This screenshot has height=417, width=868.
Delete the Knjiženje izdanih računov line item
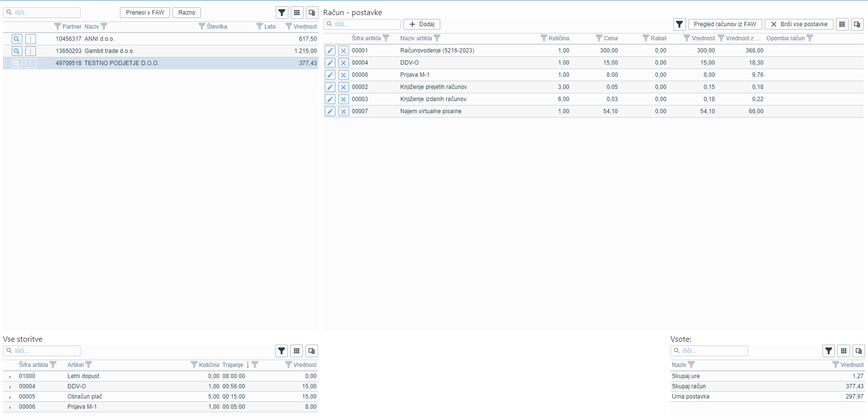pos(343,99)
